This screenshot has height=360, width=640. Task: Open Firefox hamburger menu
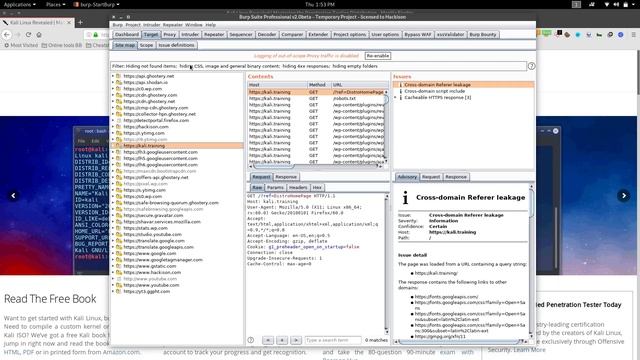633,35
